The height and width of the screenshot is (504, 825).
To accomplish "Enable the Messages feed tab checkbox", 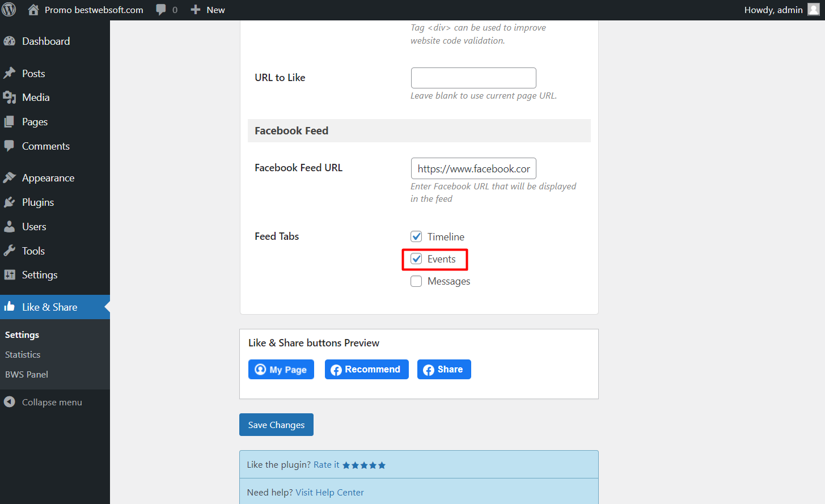I will click(x=416, y=281).
